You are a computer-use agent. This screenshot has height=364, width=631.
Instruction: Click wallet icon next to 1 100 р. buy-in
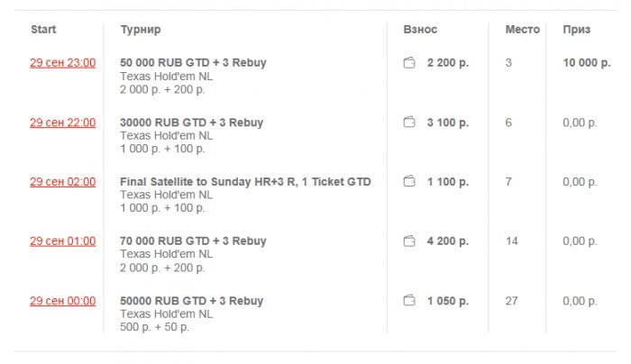pos(409,182)
